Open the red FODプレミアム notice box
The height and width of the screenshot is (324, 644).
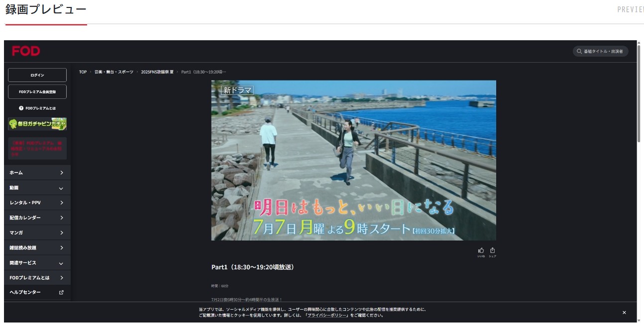pos(37,148)
